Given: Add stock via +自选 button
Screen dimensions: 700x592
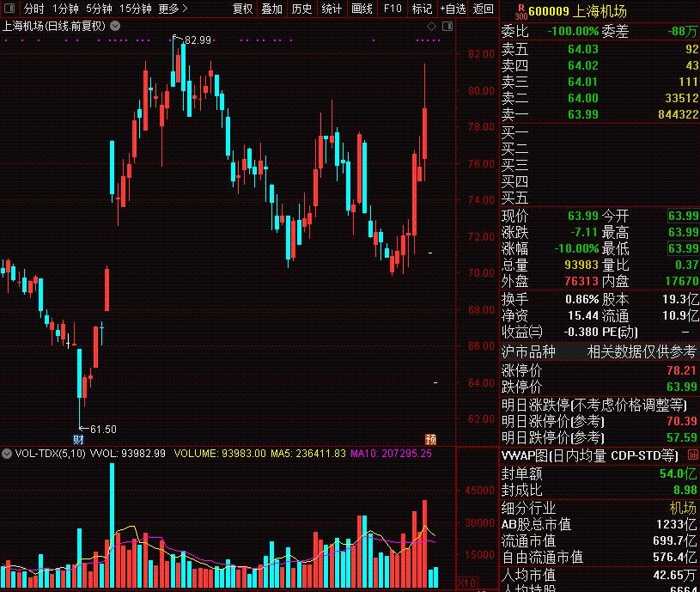Looking at the screenshot, I should pos(453,9).
